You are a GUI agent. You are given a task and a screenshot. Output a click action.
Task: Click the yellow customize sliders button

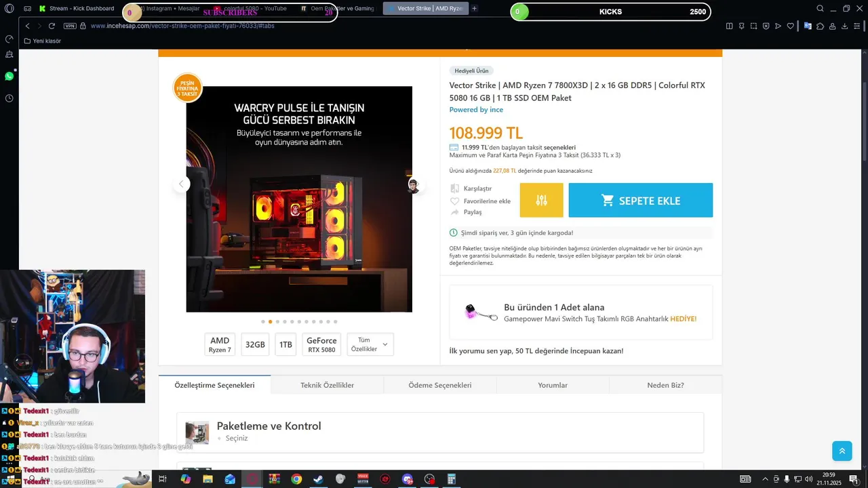tap(541, 200)
